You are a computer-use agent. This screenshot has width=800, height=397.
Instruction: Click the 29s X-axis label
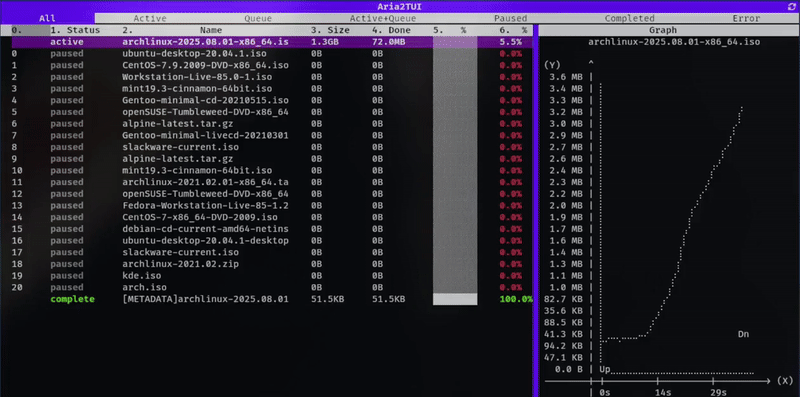(718, 392)
